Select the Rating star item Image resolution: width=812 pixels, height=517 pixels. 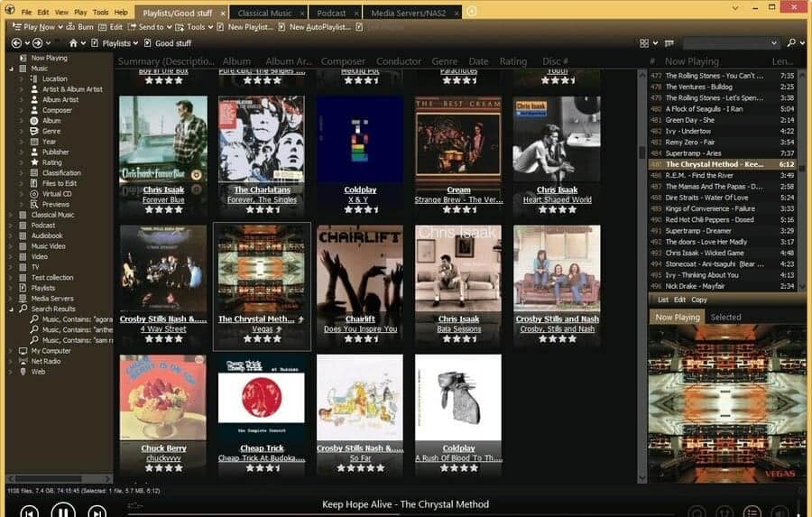[46, 162]
